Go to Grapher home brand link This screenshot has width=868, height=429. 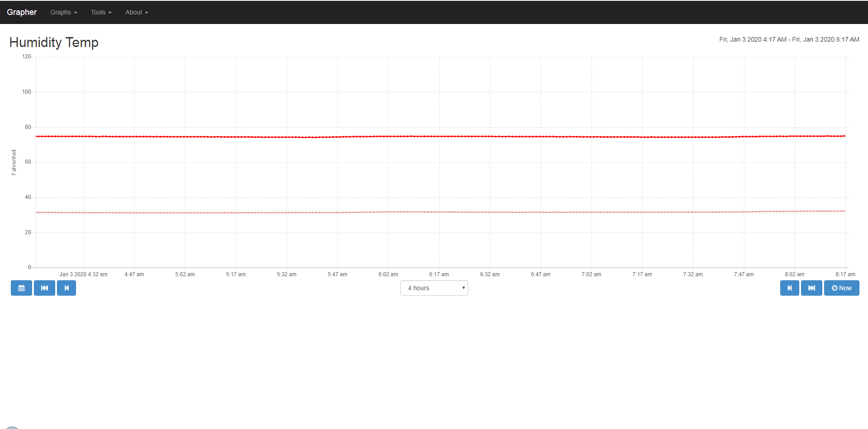(22, 12)
